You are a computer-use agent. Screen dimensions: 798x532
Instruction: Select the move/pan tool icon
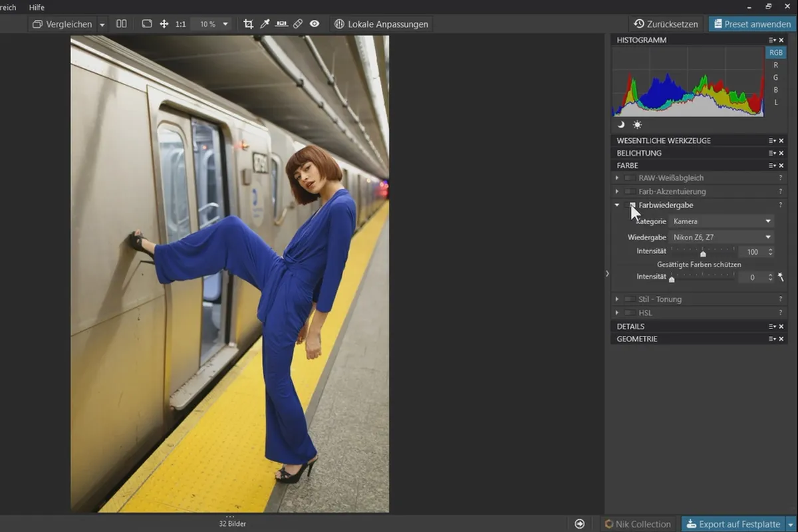(164, 24)
